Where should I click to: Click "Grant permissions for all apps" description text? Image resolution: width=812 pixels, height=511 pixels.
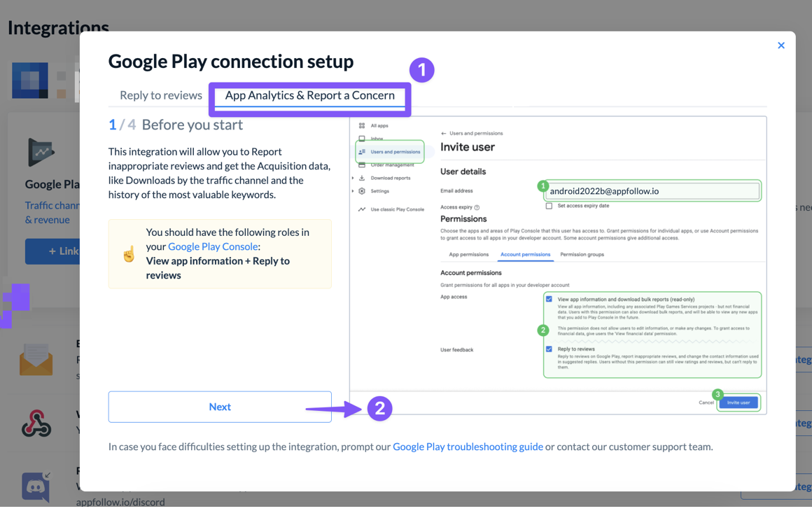pos(505,286)
